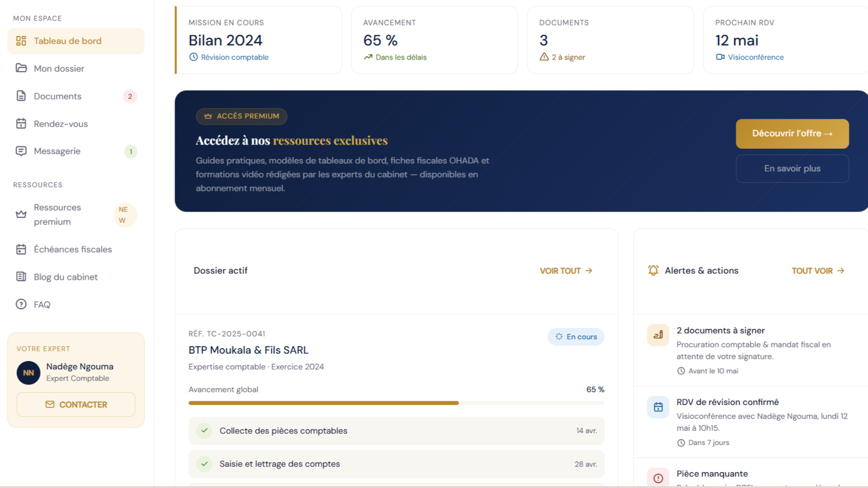Viewport: 868px width, 488px height.
Task: Click the checkmark for Saisie et lettrage
Action: (x=205, y=464)
